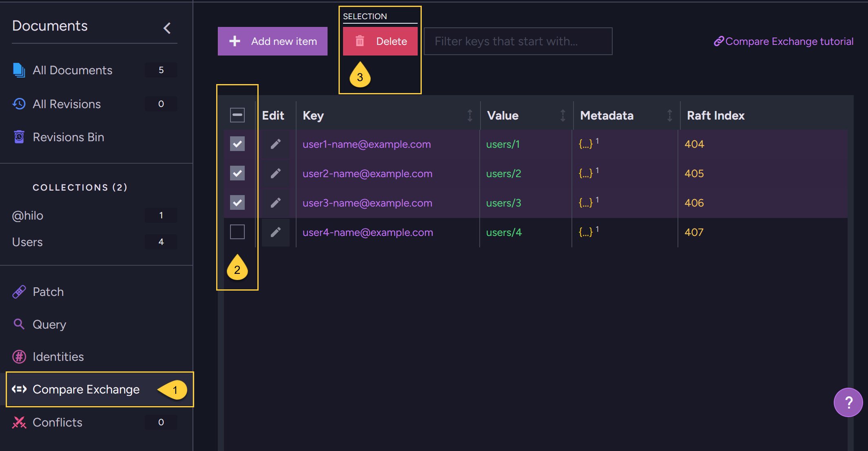This screenshot has width=868, height=451.
Task: Open the purple help question mark button
Action: (848, 402)
